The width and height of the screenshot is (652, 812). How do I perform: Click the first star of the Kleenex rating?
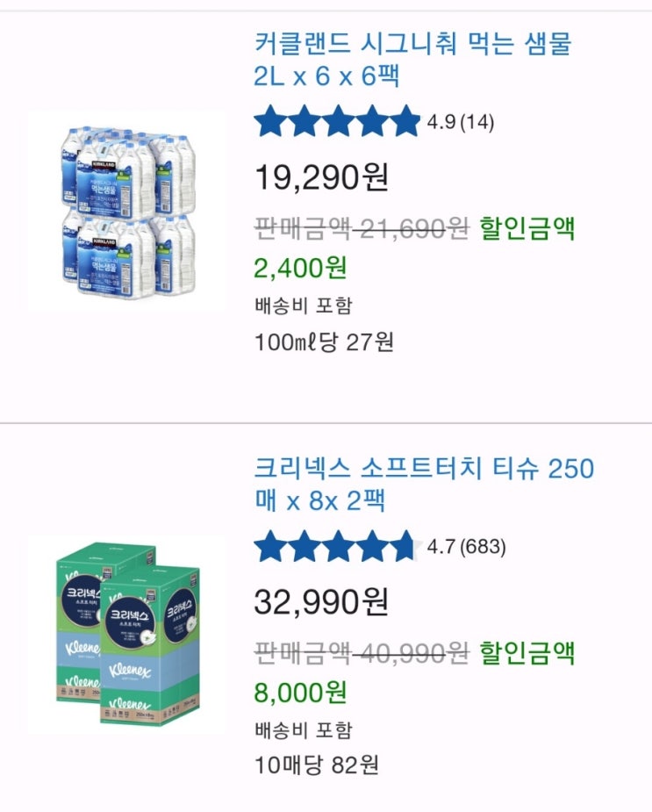[x=270, y=546]
